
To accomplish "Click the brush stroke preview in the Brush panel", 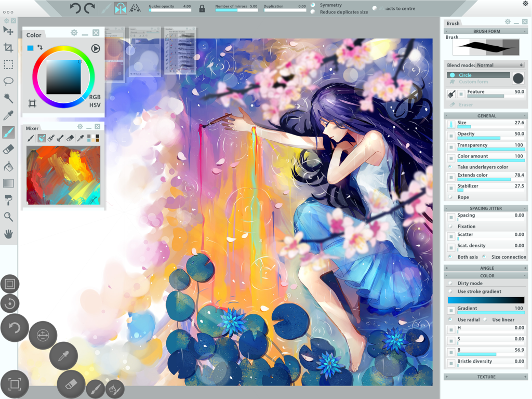I will (487, 47).
